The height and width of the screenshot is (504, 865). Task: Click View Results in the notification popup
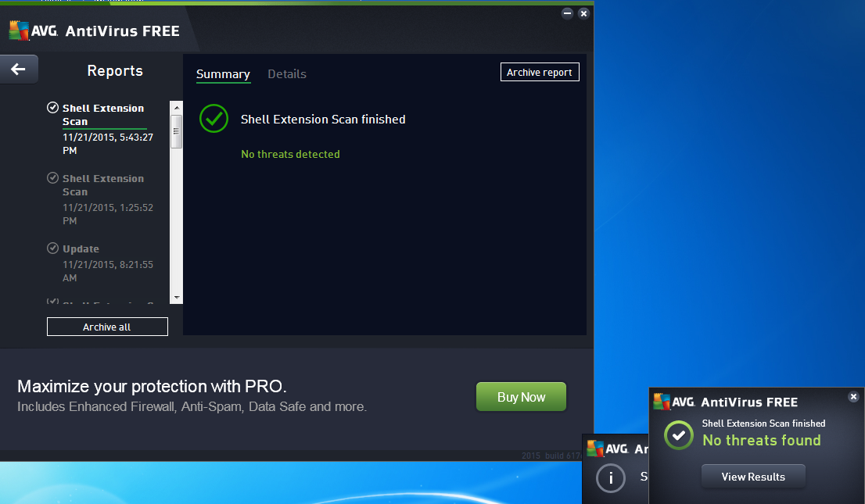(753, 477)
